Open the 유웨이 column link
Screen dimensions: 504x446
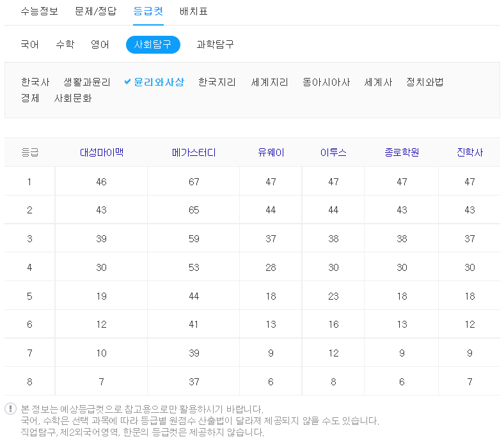pyautogui.click(x=271, y=152)
